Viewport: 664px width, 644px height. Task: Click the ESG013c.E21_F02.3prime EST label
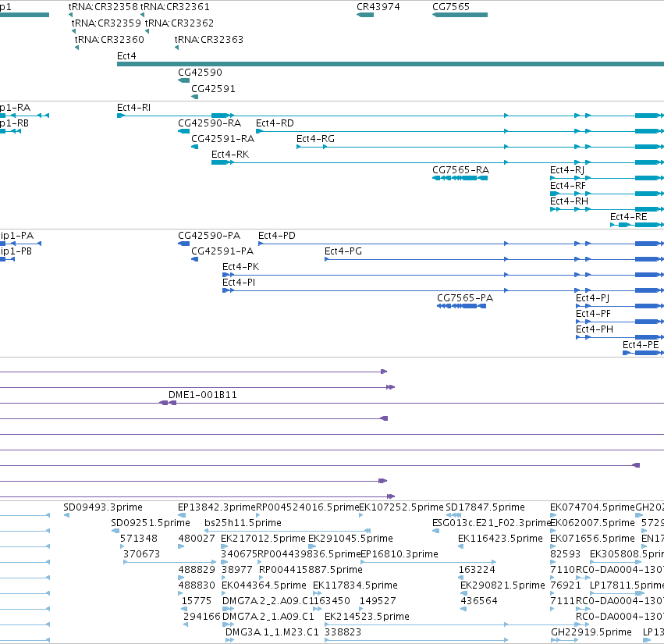492,523
